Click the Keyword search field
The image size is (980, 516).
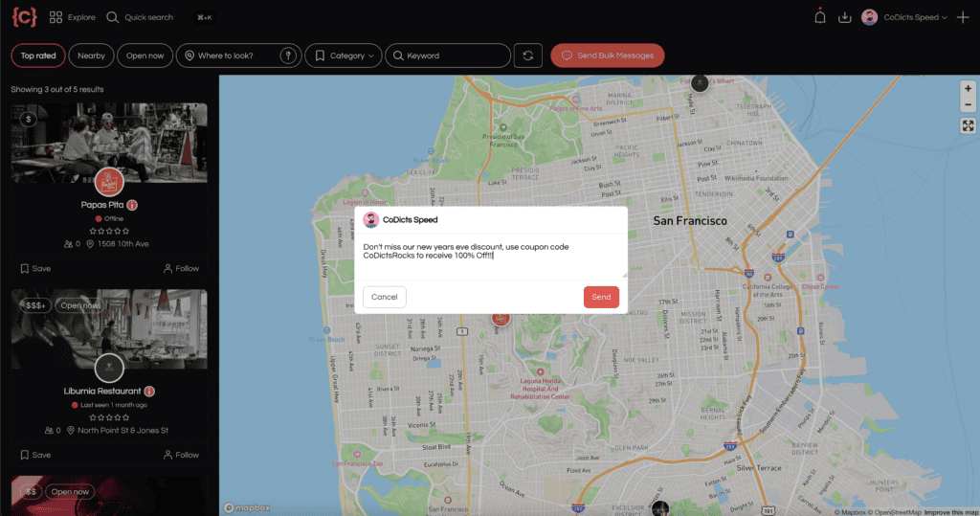coord(448,56)
